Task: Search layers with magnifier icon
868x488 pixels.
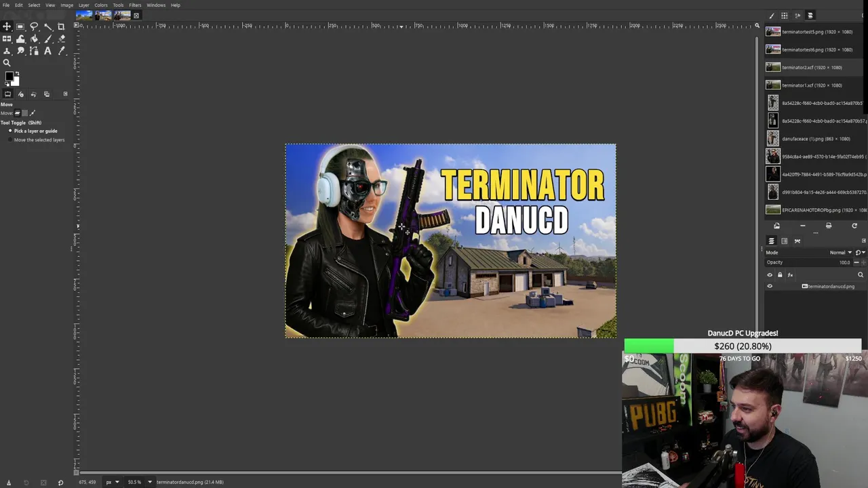Action: tap(861, 274)
